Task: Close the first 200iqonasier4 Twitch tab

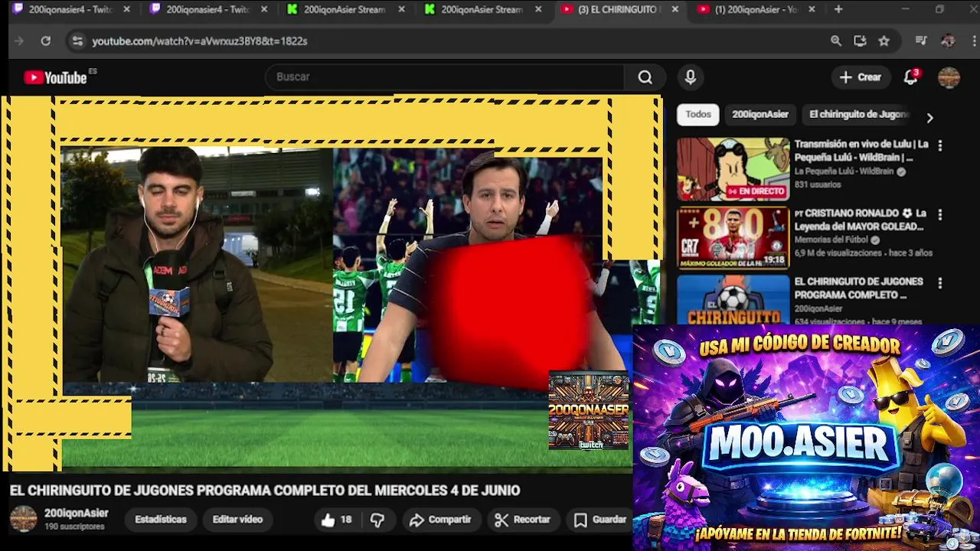Action: pos(126,9)
